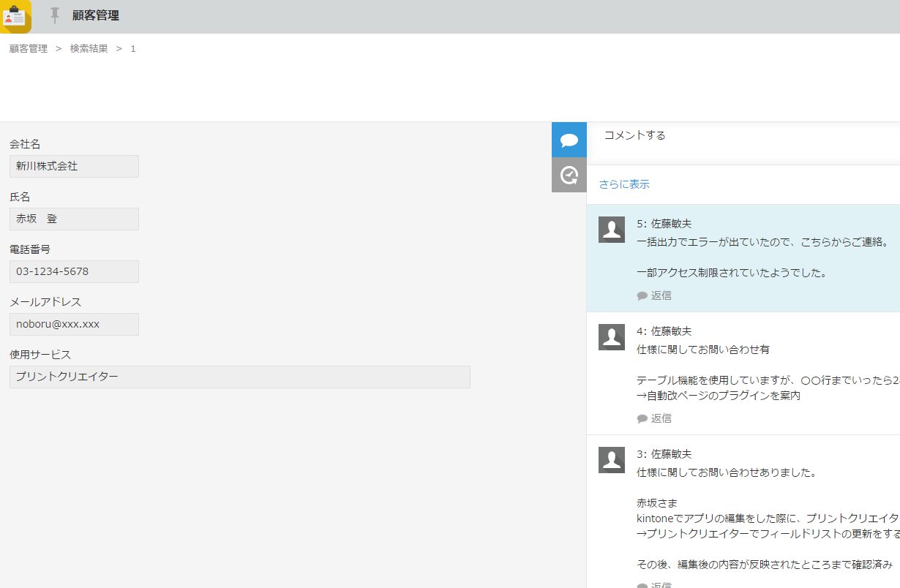Click the メールアドレス field label
Screen dimensions: 900x588
(45, 302)
